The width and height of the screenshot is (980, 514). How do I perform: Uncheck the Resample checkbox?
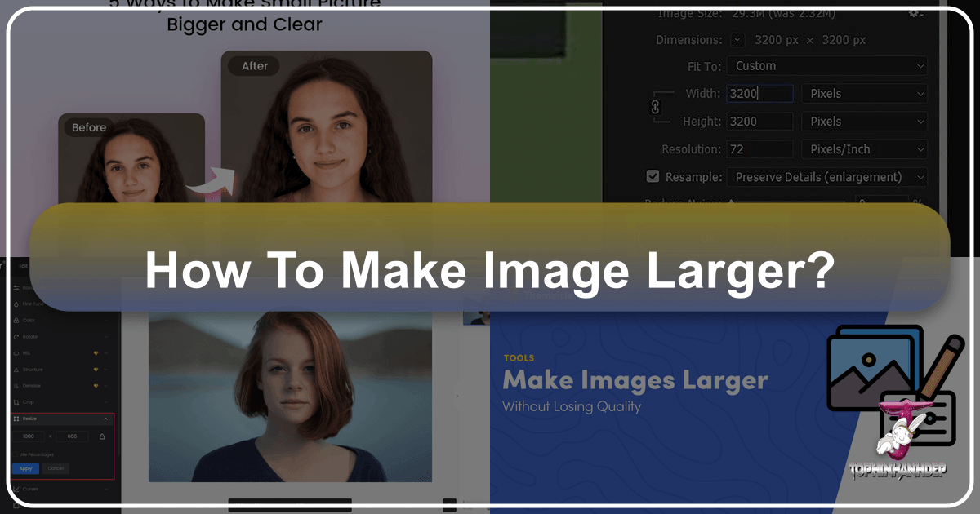(x=653, y=176)
